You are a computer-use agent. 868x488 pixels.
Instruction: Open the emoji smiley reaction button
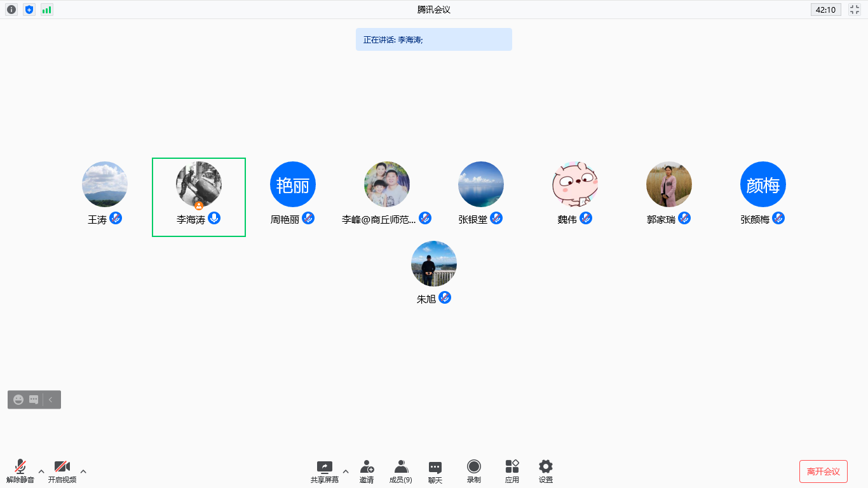tap(18, 400)
